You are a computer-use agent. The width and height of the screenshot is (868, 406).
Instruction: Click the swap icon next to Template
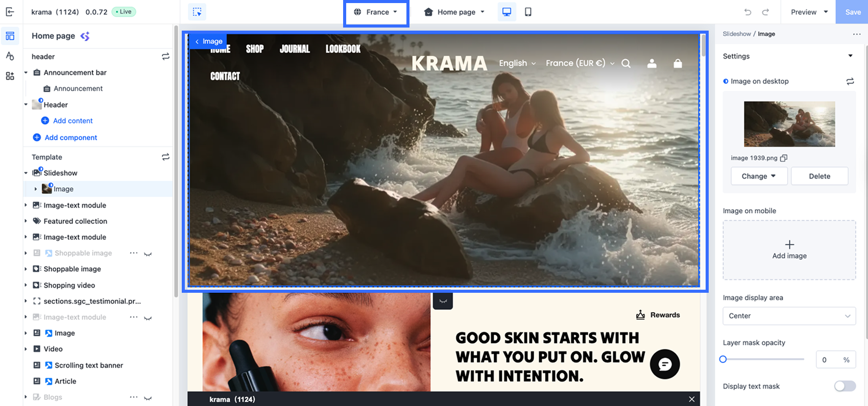tap(165, 157)
